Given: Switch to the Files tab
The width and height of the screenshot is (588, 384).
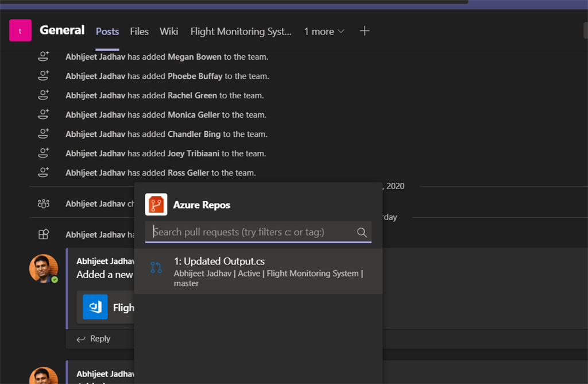Looking at the screenshot, I should tap(139, 32).
